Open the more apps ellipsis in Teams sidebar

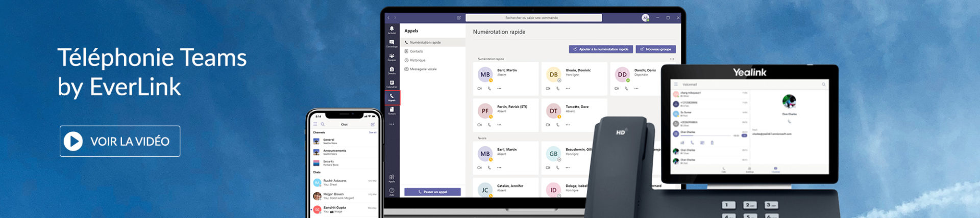[391, 124]
